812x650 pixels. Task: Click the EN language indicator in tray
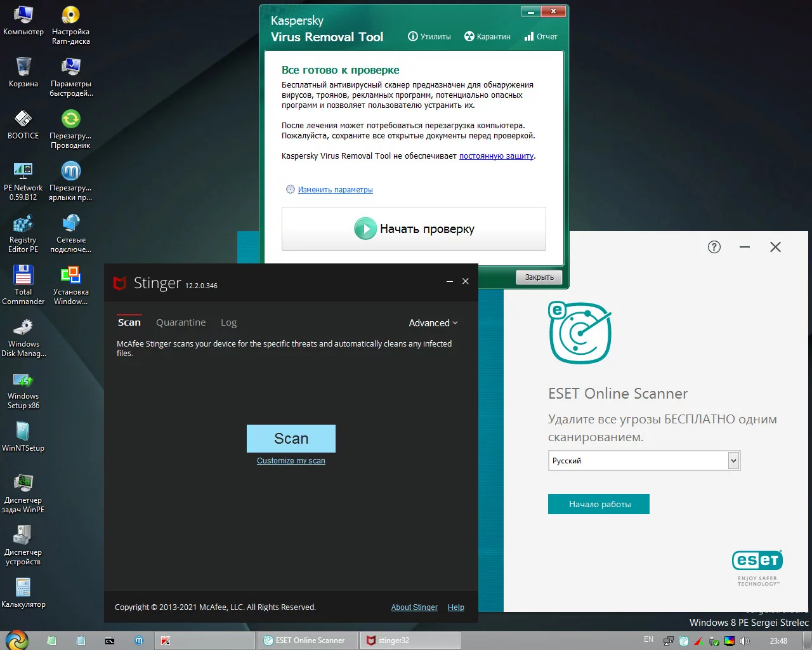[x=648, y=640]
